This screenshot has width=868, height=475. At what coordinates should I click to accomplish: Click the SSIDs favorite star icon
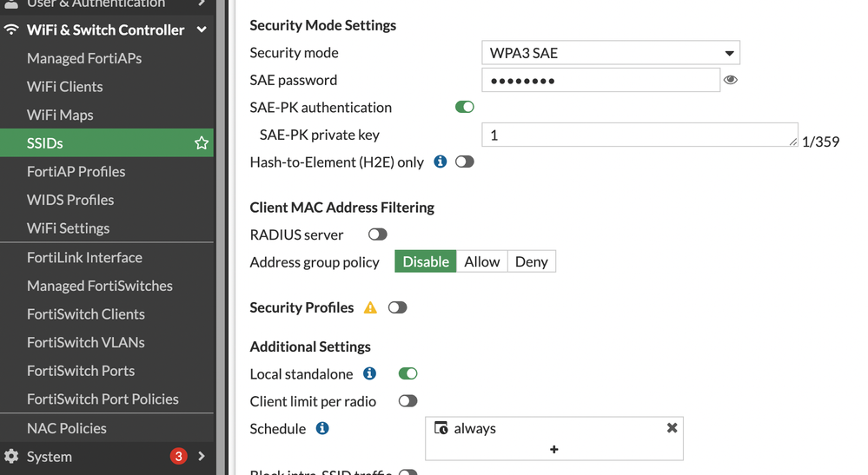202,143
